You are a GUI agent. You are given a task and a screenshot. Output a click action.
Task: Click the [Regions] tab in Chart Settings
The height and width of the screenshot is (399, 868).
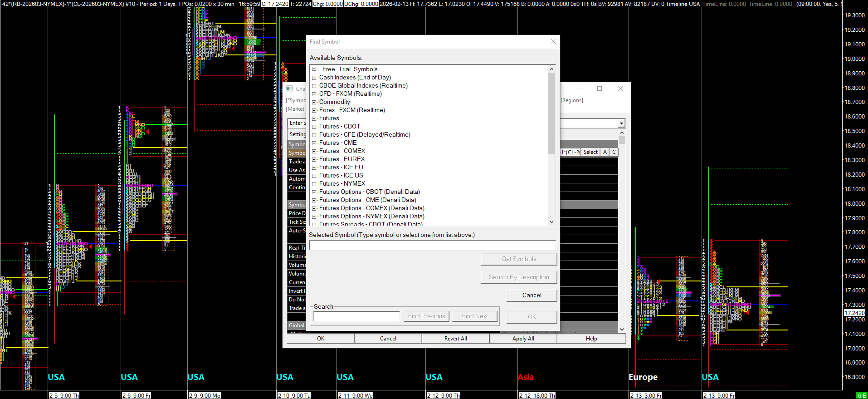572,100
